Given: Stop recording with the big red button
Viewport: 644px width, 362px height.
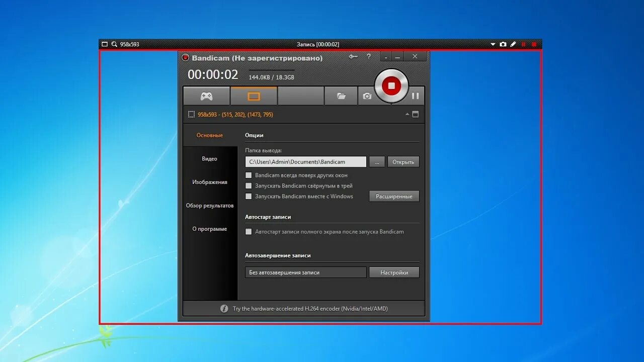Looking at the screenshot, I should click(391, 86).
